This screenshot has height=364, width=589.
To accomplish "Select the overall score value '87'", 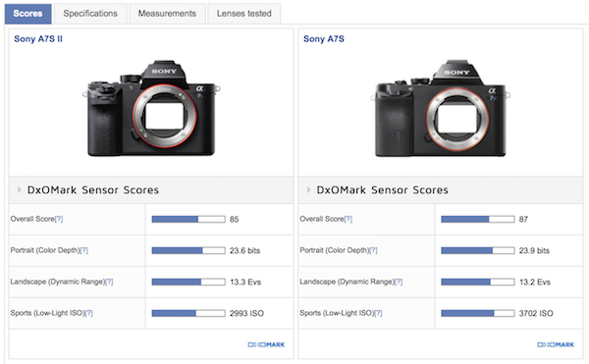I will pyautogui.click(x=523, y=219).
